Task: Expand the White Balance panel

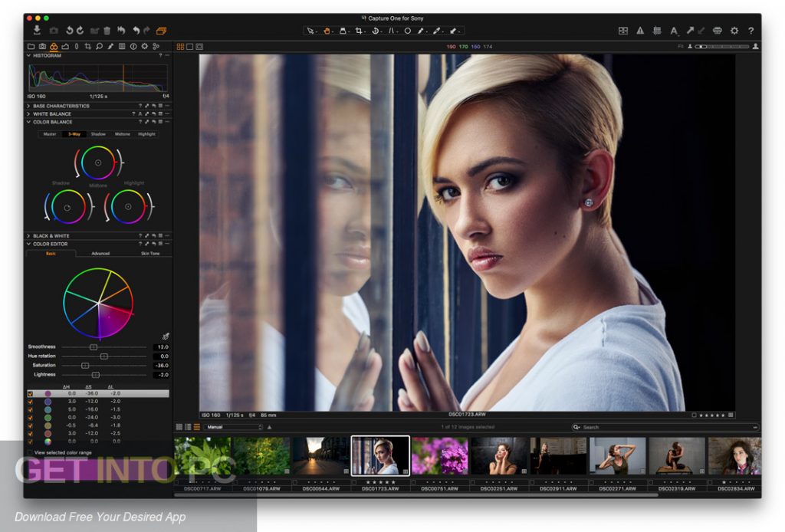Action: point(28,114)
